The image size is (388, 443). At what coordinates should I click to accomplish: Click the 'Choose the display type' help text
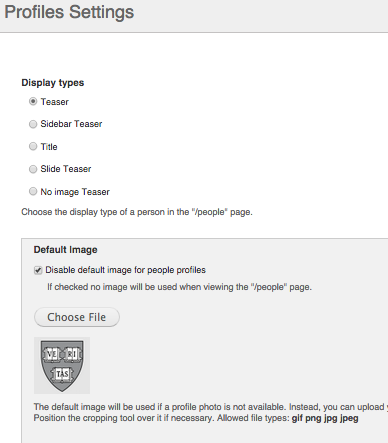[137, 212]
